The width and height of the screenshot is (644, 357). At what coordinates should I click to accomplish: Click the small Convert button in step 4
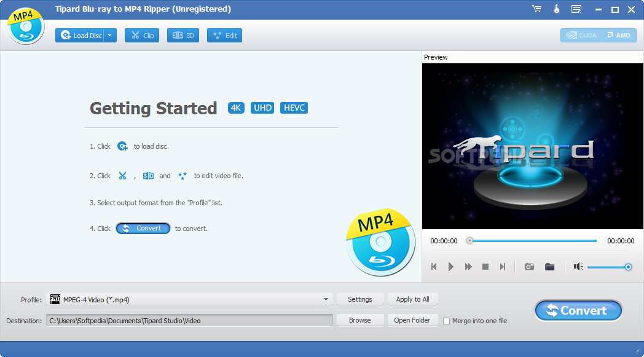[x=143, y=229]
